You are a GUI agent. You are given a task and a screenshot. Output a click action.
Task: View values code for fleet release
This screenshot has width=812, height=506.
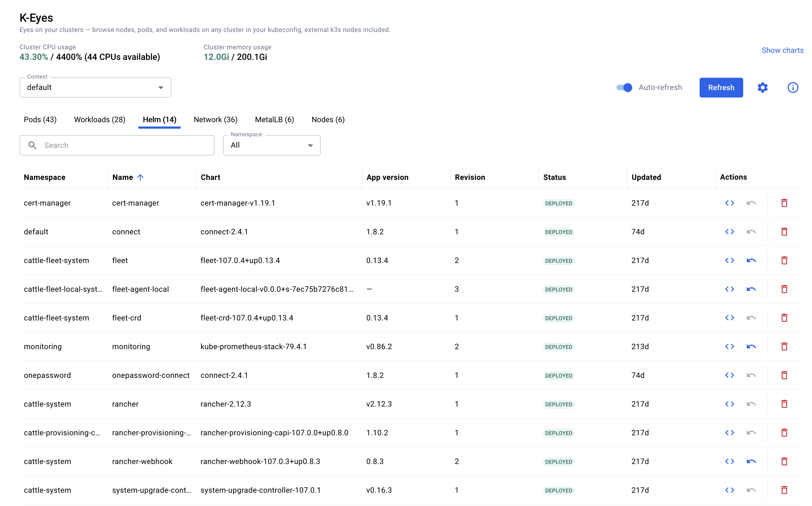coord(729,260)
